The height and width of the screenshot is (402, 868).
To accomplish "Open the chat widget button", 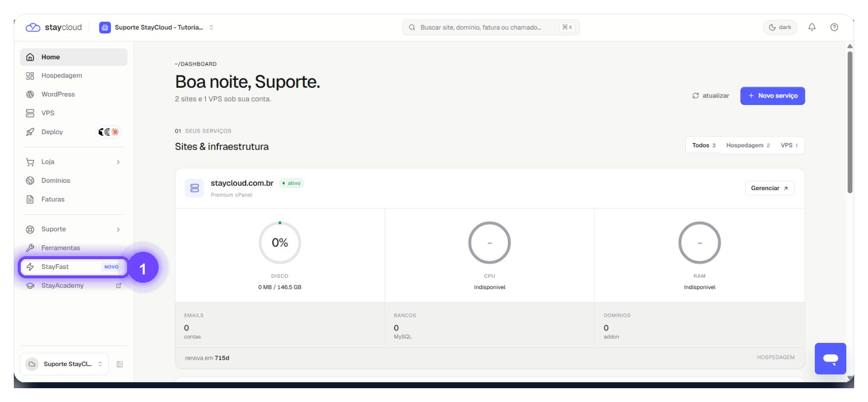I will pyautogui.click(x=831, y=359).
